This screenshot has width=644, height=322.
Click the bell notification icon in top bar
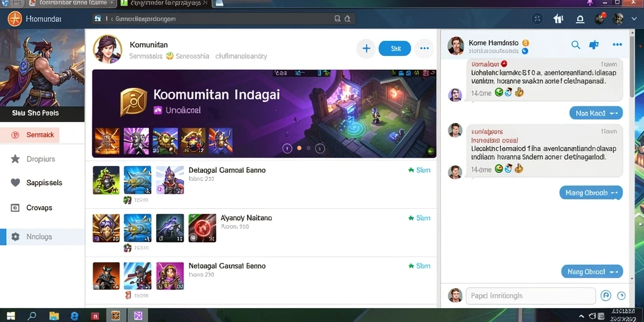click(x=580, y=19)
